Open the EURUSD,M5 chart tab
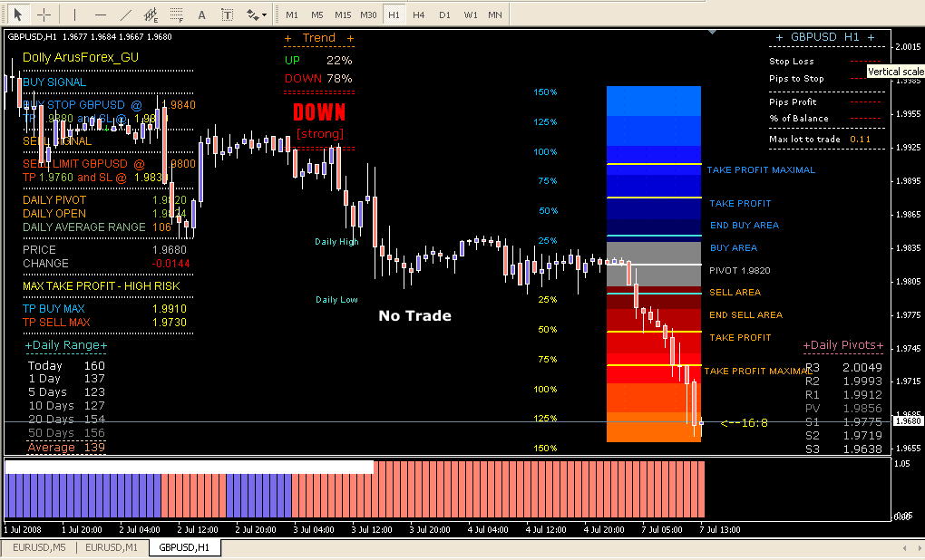The height and width of the screenshot is (560, 925). pos(38,547)
